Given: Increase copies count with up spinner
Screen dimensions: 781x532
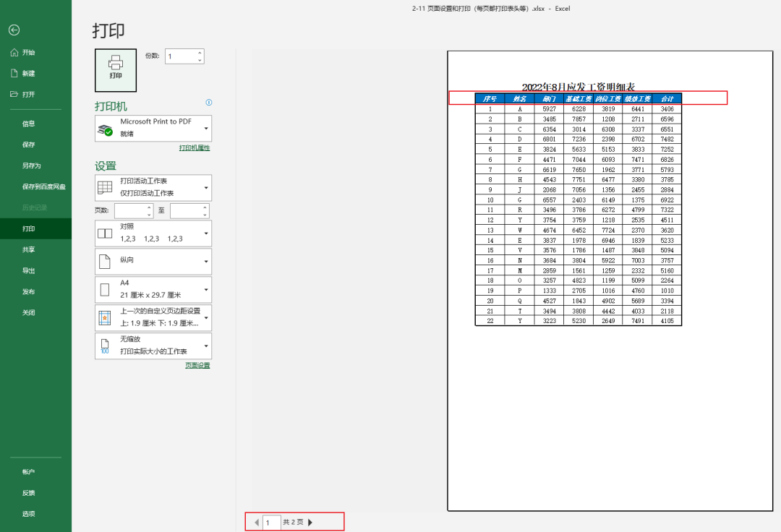Looking at the screenshot, I should tap(200, 53).
